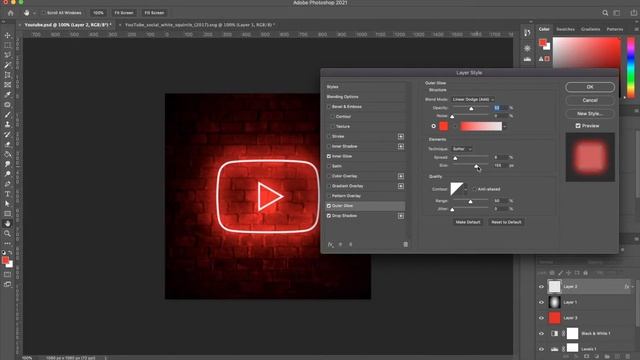Screen dimensions: 640x360
Task: Select the Crop tool
Action: point(7,75)
